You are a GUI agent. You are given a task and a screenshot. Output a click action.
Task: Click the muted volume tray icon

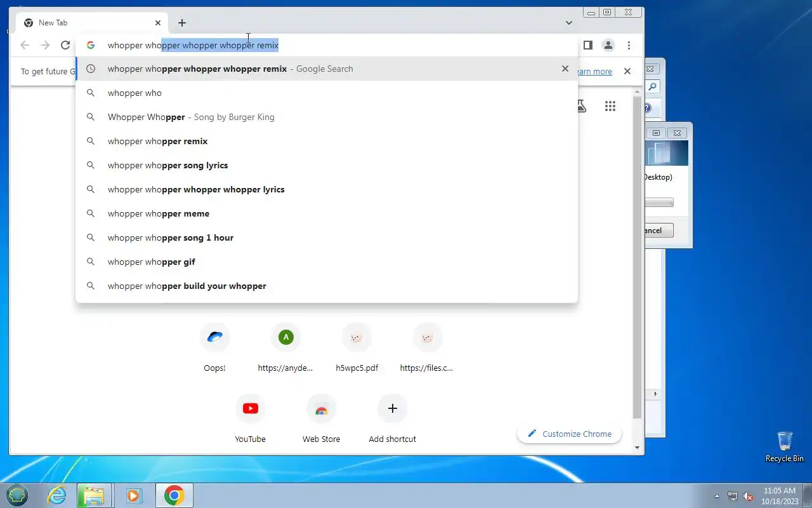[x=749, y=496]
